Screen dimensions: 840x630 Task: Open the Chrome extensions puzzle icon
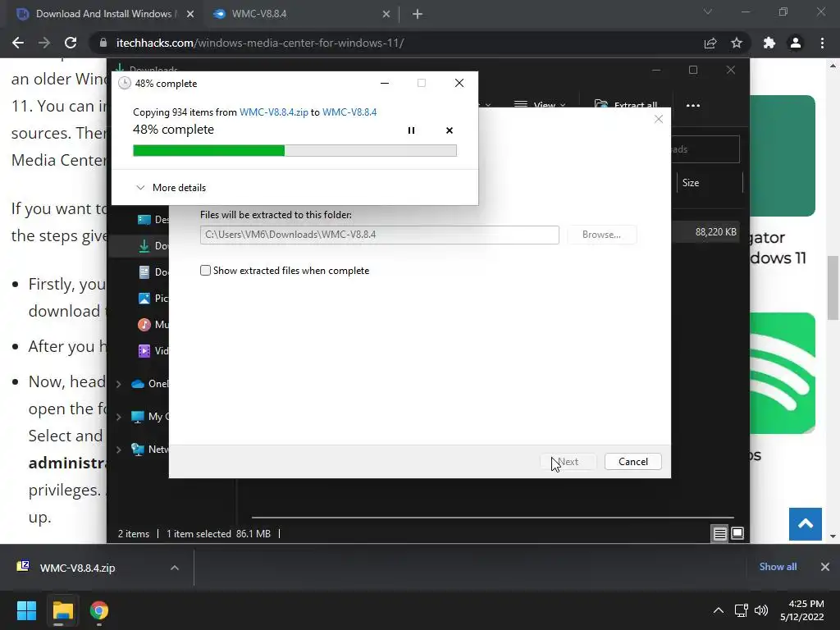pos(769,43)
